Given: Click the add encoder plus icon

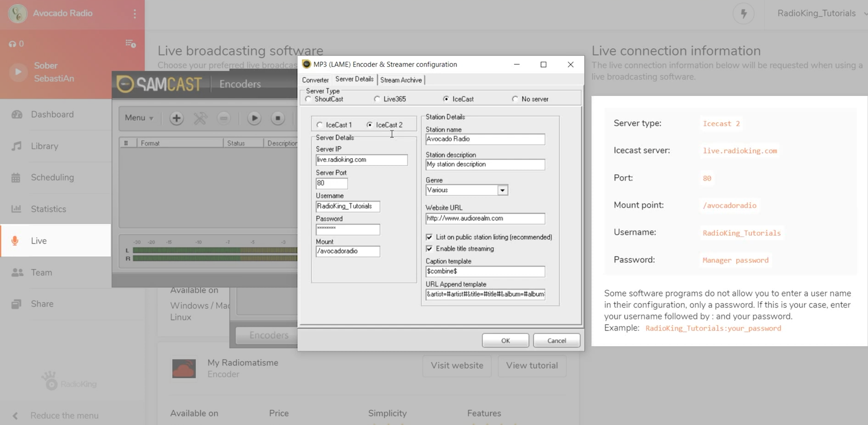Looking at the screenshot, I should click(176, 118).
